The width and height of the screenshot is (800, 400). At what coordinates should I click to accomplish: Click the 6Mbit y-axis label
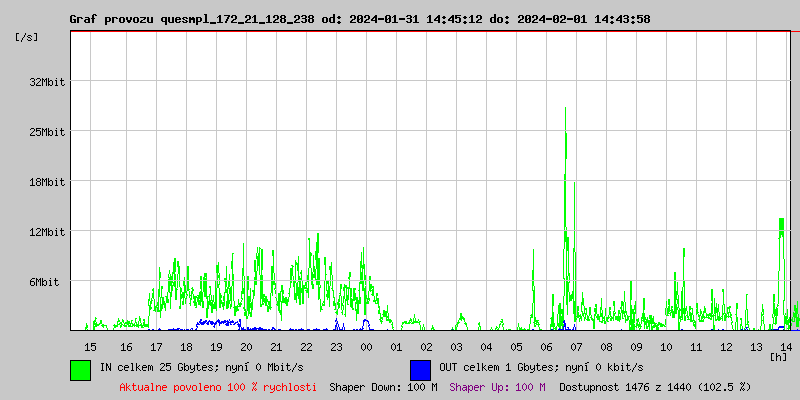click(44, 282)
